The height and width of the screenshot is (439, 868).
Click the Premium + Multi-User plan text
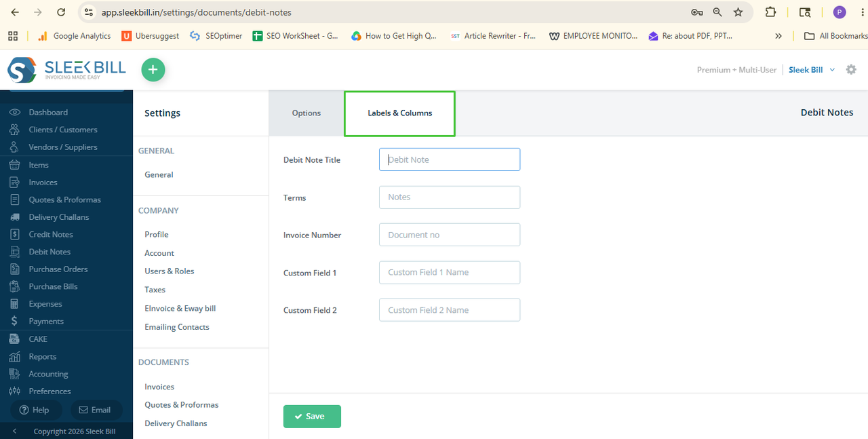pyautogui.click(x=736, y=70)
